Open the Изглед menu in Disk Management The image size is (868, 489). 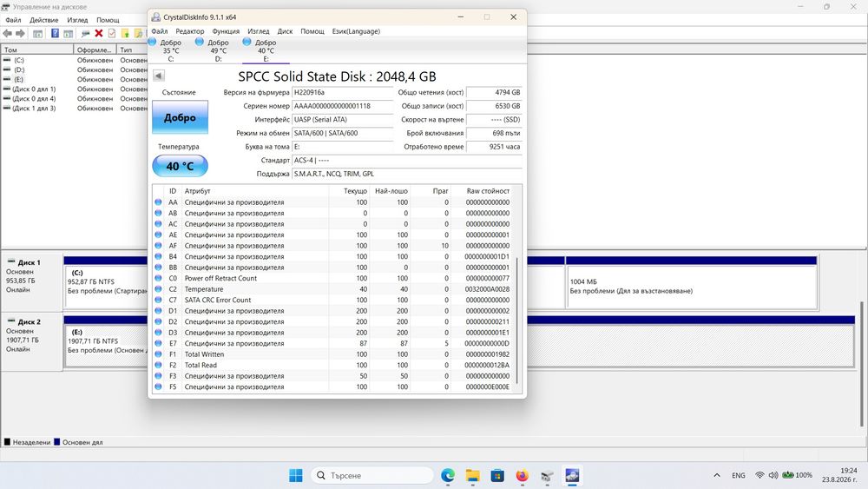coord(77,20)
